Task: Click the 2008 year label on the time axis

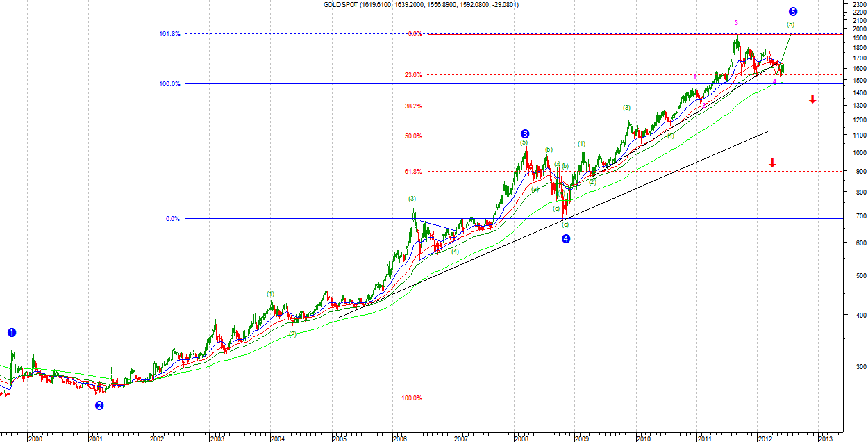Action: click(x=521, y=439)
